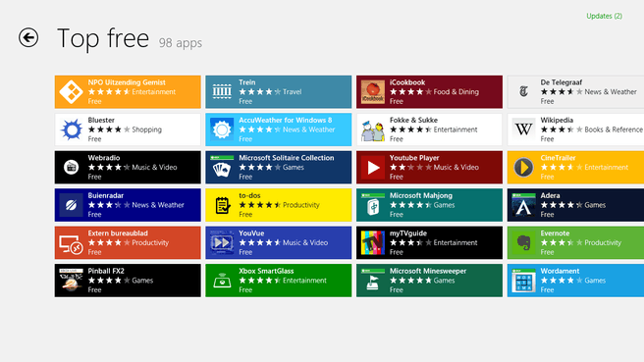Select the Wikipedia app name

coord(557,120)
